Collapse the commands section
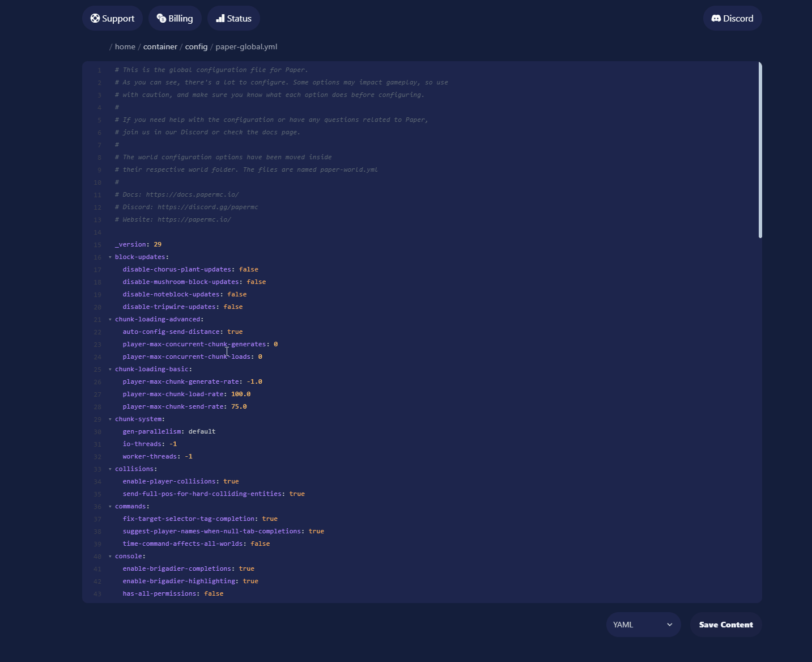Viewport: 812px width, 662px height. [x=110, y=507]
